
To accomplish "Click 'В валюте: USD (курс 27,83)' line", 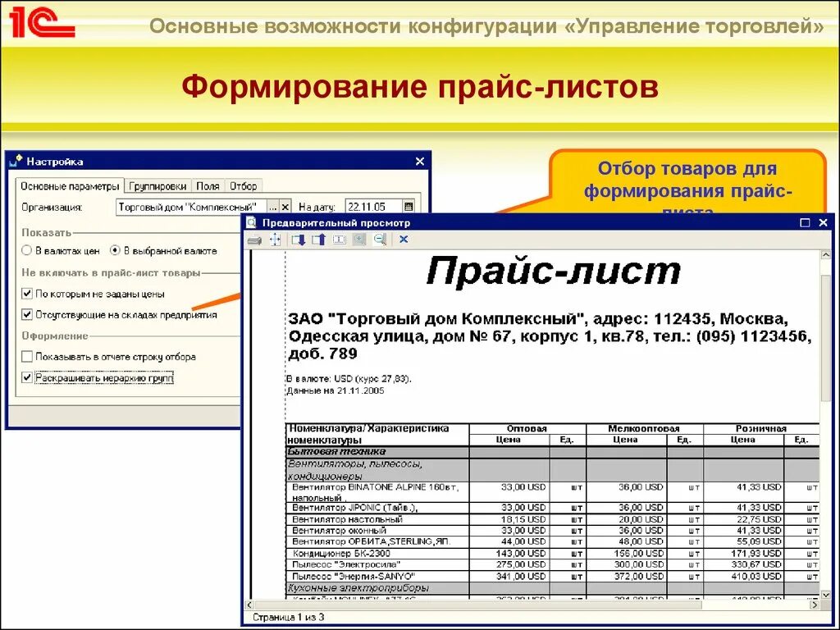I will tap(349, 379).
